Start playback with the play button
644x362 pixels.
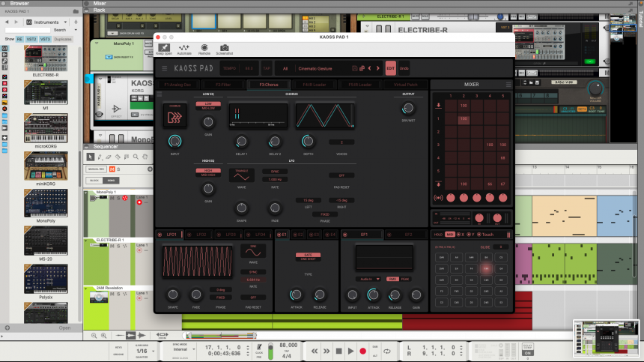tap(350, 351)
